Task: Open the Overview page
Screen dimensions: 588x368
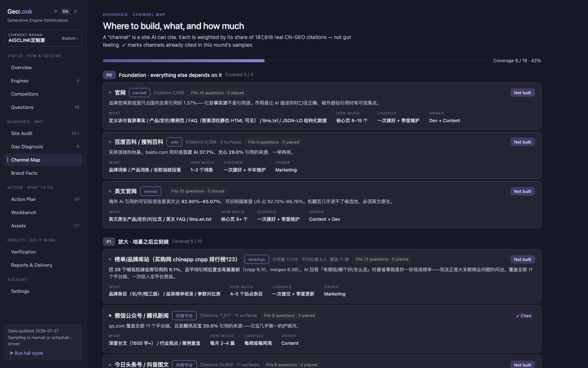Action: point(43,68)
